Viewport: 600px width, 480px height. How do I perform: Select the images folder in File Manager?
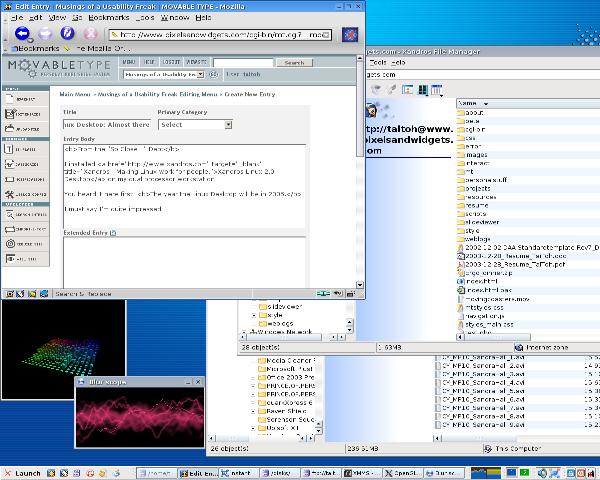(472, 155)
